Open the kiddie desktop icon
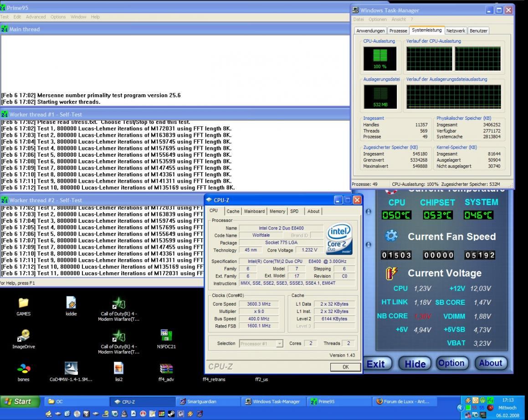 pos(71,303)
